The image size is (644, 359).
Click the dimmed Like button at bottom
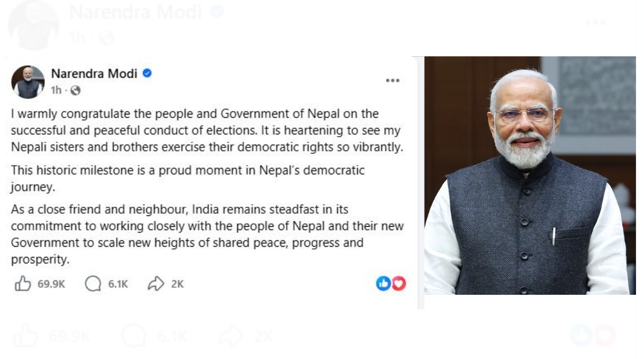25,336
